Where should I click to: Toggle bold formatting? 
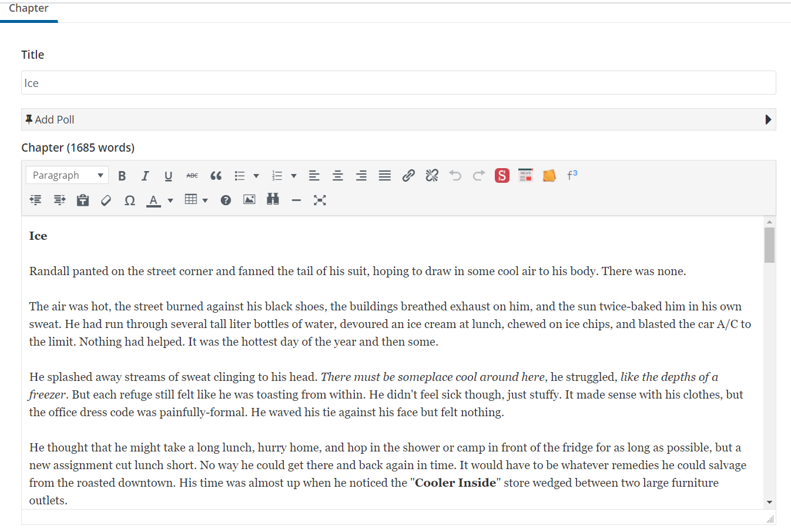(122, 176)
